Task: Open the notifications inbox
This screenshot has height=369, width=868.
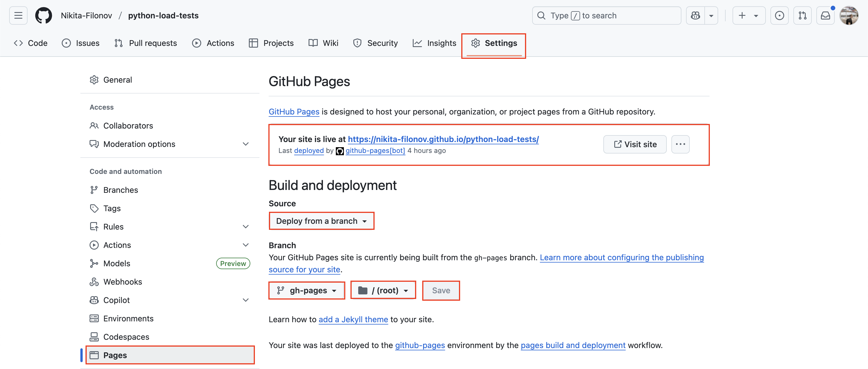Action: [x=825, y=15]
